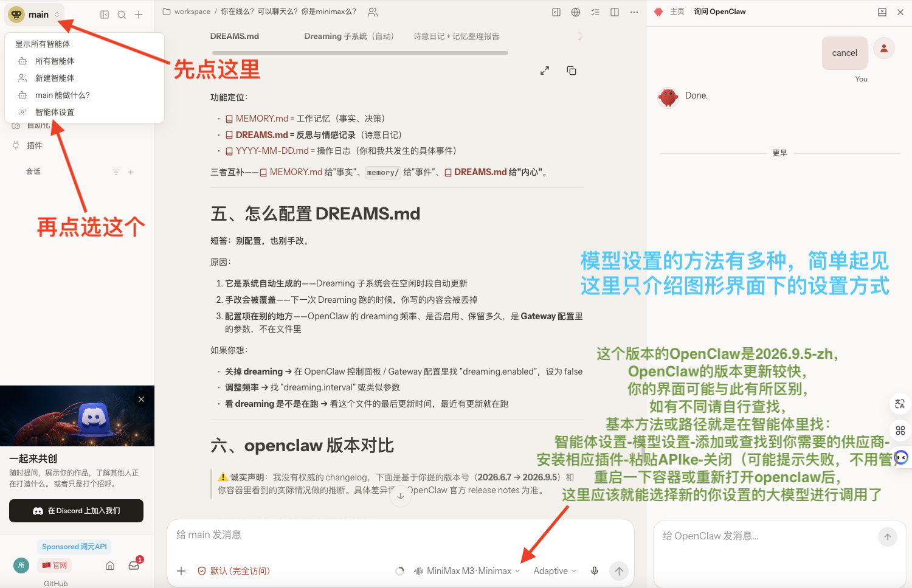Send the message to main
This screenshot has height=588, width=912.
[x=619, y=571]
